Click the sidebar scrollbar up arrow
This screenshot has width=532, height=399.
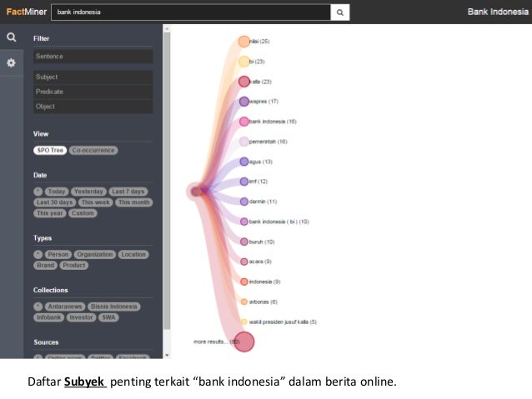[167, 29]
